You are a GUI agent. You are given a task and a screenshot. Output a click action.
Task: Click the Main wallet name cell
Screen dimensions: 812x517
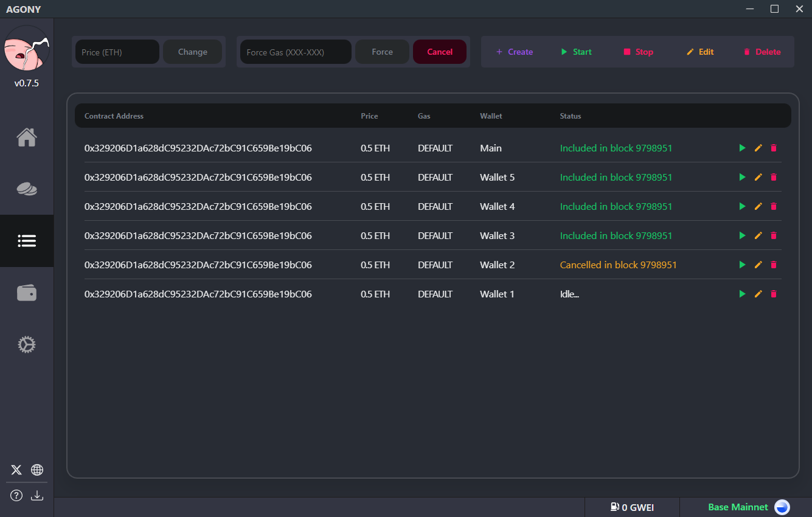click(491, 148)
